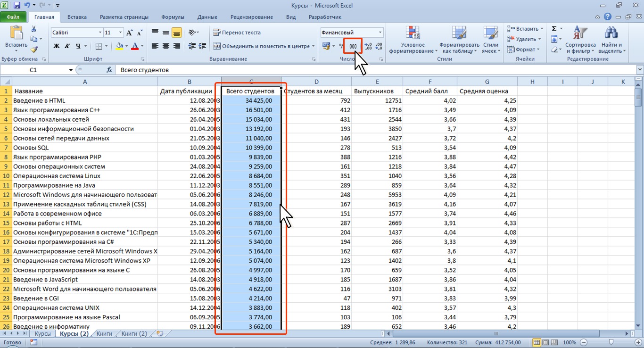Click the large Вставить paste icon
The image size is (644, 348).
pyautogui.click(x=17, y=33)
